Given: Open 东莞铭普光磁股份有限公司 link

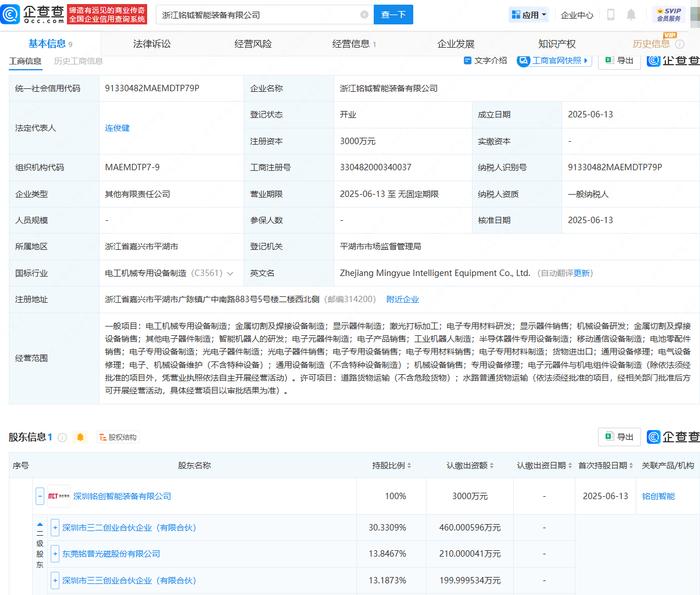Looking at the screenshot, I should coord(111,554).
